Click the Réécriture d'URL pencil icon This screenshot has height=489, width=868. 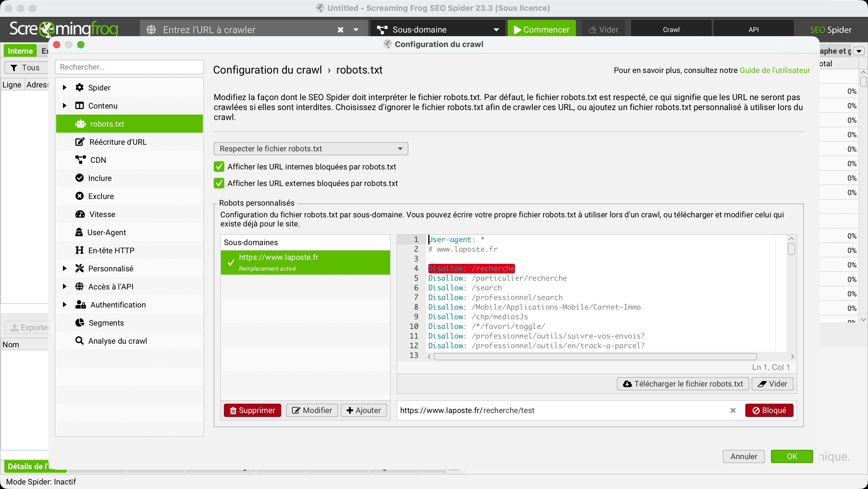[x=80, y=142]
